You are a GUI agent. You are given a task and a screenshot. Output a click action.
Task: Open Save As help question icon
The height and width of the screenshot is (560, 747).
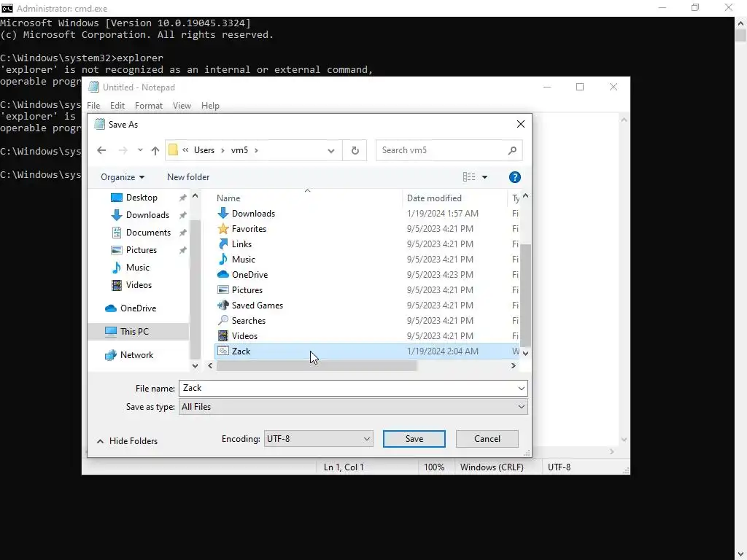click(x=514, y=177)
